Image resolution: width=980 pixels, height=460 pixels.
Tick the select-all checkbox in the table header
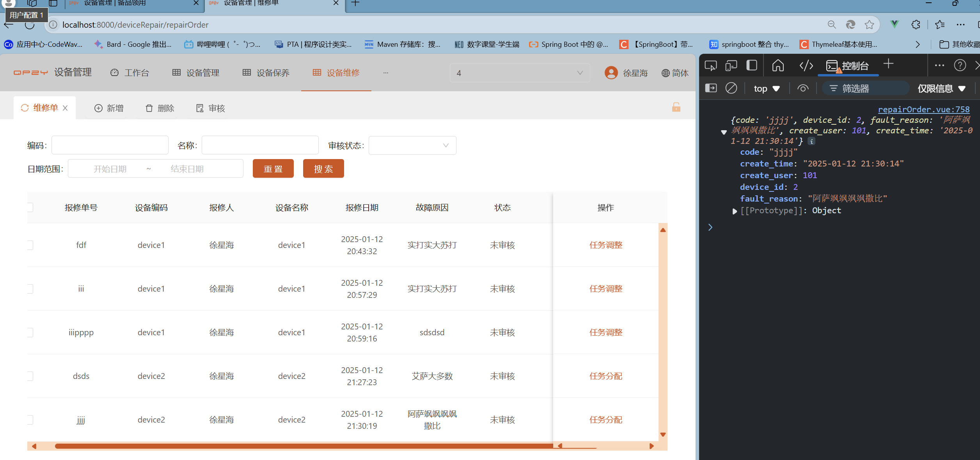[x=30, y=207]
